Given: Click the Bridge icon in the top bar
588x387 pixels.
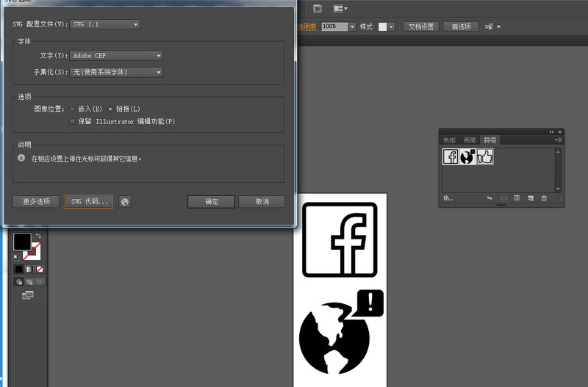Looking at the screenshot, I should click(x=318, y=9).
